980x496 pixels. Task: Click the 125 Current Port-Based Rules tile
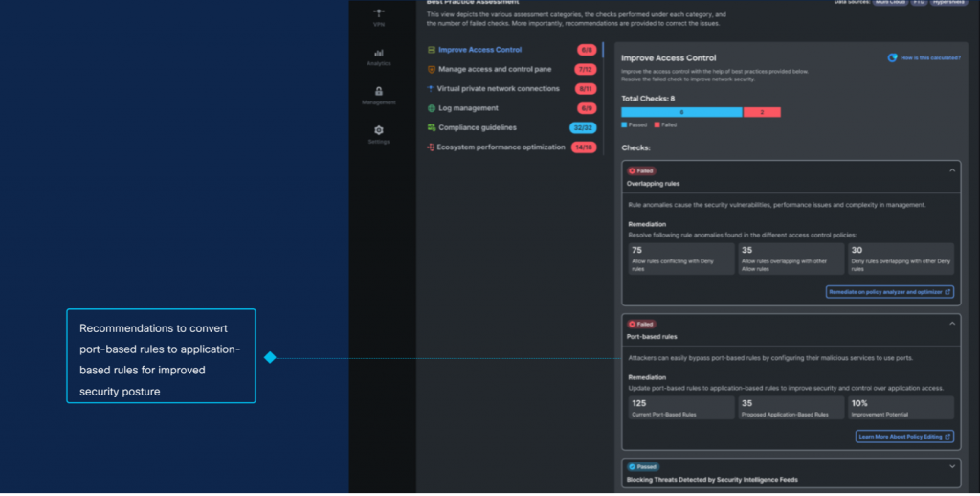click(679, 408)
